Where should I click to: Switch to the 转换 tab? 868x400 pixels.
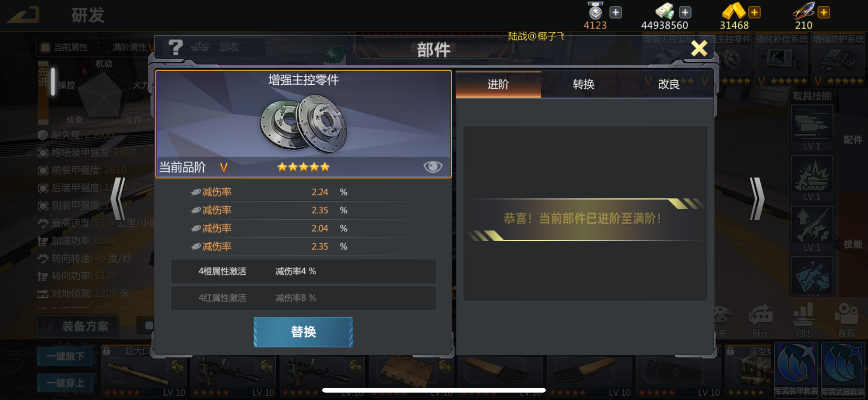pos(583,84)
